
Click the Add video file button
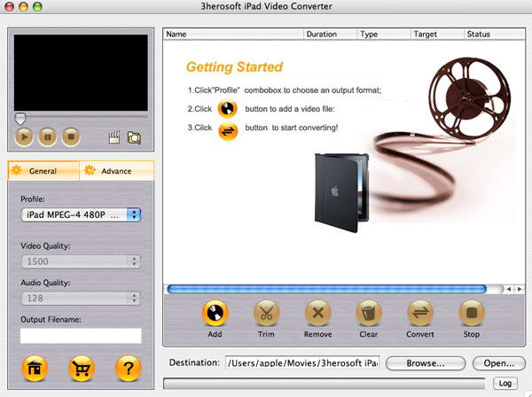(215, 313)
